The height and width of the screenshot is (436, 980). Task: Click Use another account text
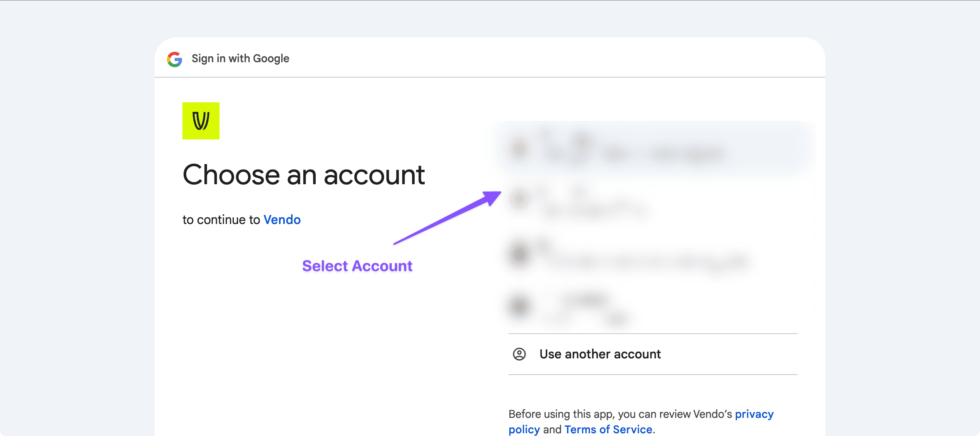click(600, 354)
